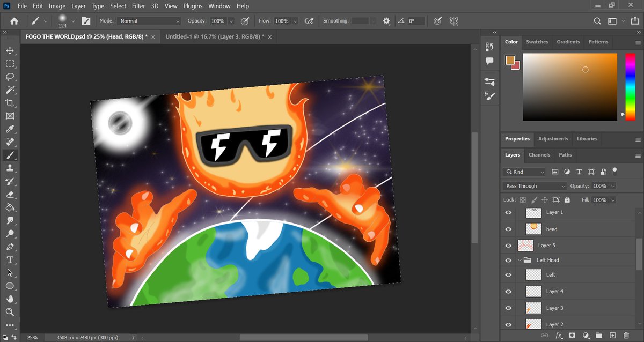644x342 pixels.
Task: Hide the Layer 3 layer
Action: 508,308
